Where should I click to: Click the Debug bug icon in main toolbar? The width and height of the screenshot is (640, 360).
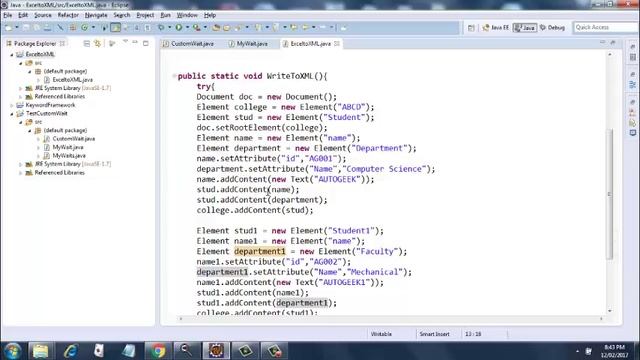pyautogui.click(x=162, y=27)
